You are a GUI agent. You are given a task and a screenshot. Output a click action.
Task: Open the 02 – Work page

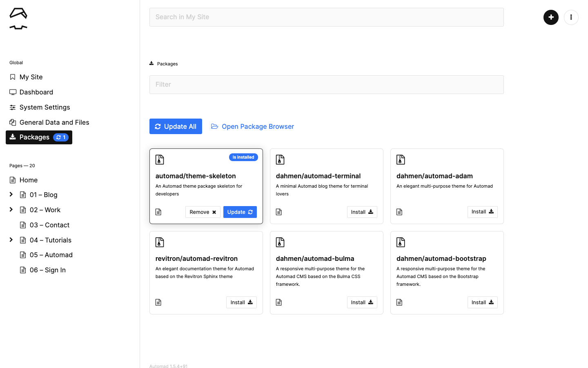[40, 210]
